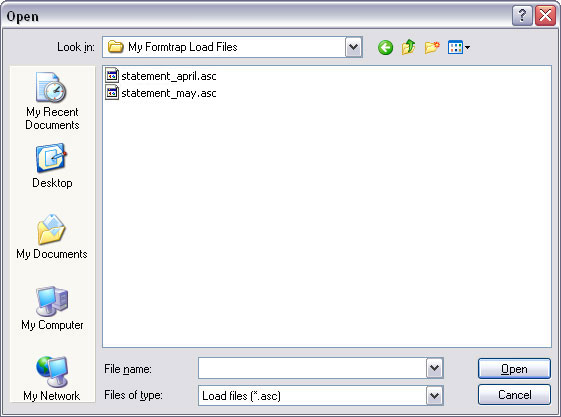The width and height of the screenshot is (561, 417).
Task: Go to Desktop in places bar
Action: pos(52,166)
